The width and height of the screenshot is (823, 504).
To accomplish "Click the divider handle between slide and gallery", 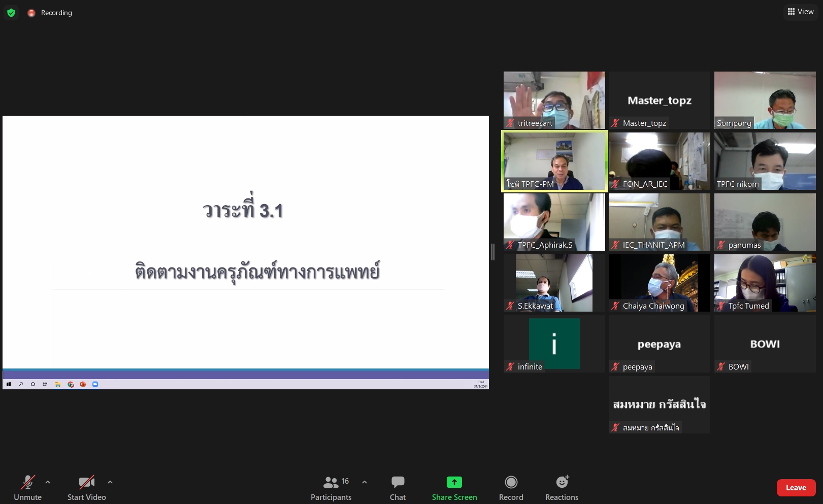I will coord(493,252).
